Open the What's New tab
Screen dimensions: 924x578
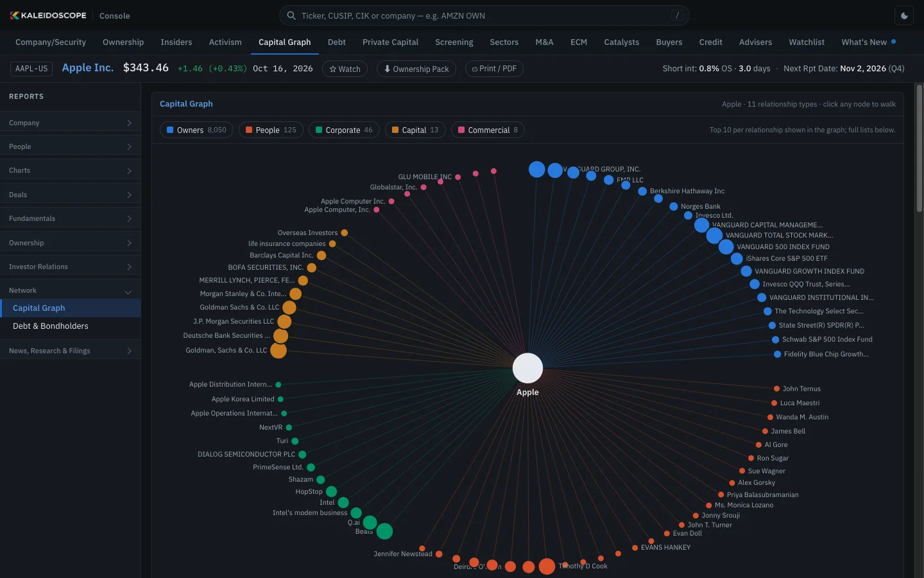point(868,42)
